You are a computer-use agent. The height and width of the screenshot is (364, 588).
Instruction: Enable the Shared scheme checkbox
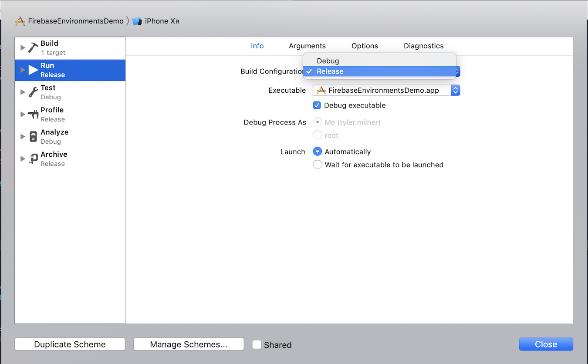pos(257,344)
